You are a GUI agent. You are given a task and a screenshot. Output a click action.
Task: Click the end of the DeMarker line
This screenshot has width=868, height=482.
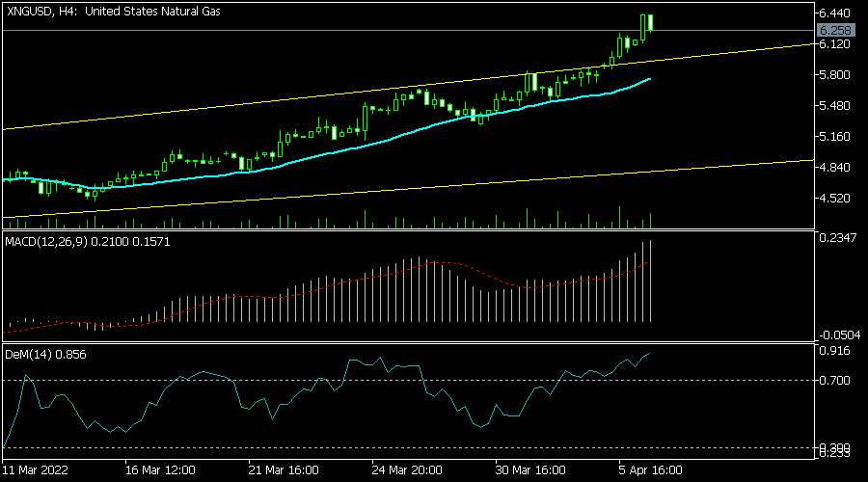pos(649,353)
